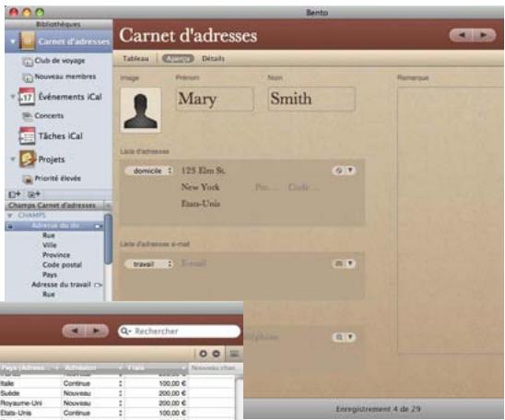Image resolution: width=505 pixels, height=420 pixels.
Task: Open the Projets library icon
Action: coord(27,159)
